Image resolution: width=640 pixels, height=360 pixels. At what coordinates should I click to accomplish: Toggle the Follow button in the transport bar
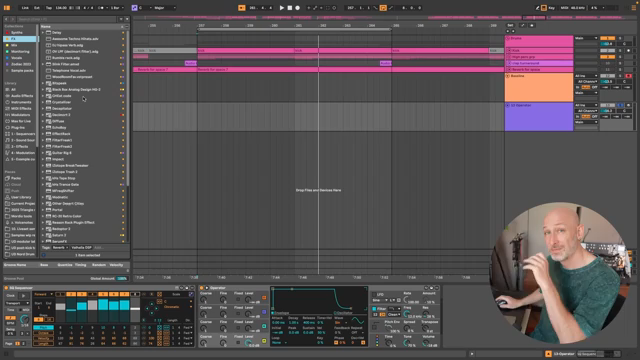tap(242, 8)
